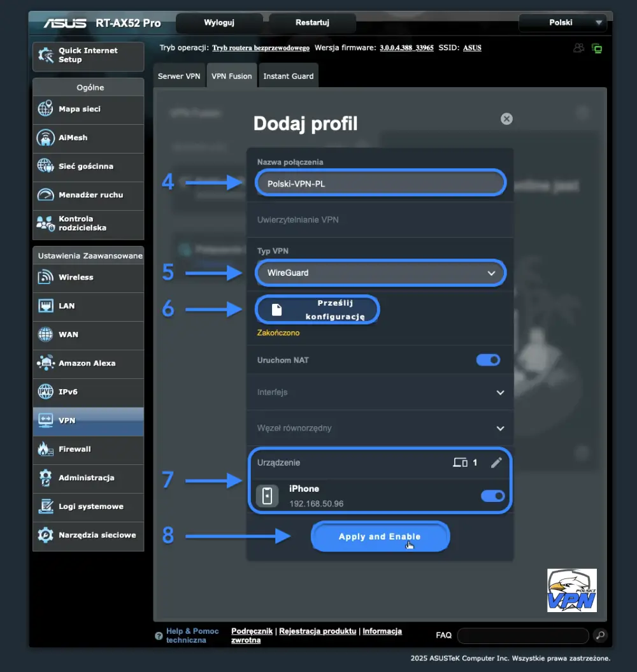The height and width of the screenshot is (672, 637).
Task: Turn off the iPhone device toggle
Action: [492, 496]
